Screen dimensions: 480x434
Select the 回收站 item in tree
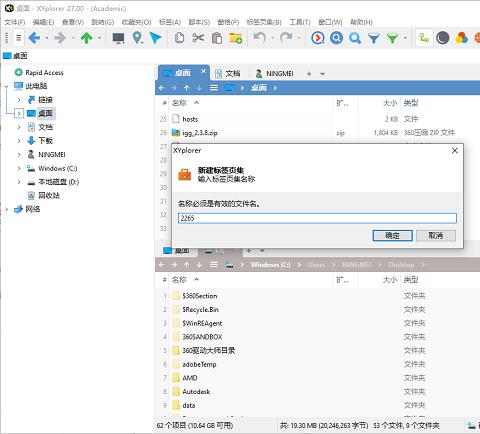tap(49, 196)
